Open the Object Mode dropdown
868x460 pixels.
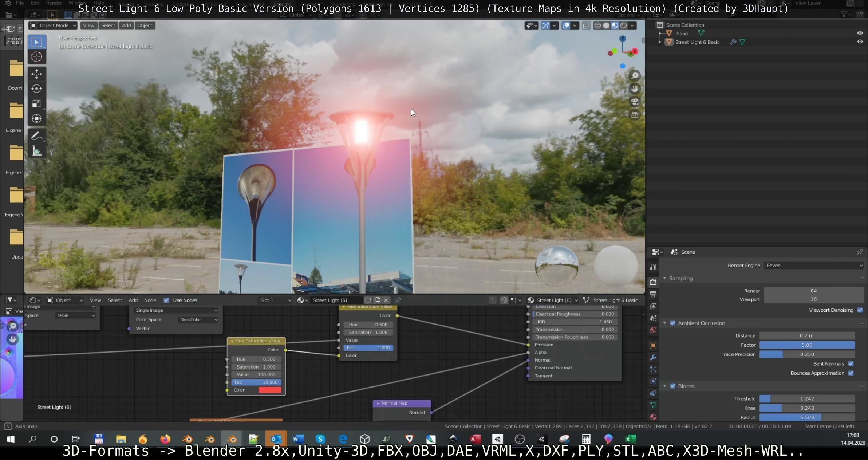tap(53, 25)
